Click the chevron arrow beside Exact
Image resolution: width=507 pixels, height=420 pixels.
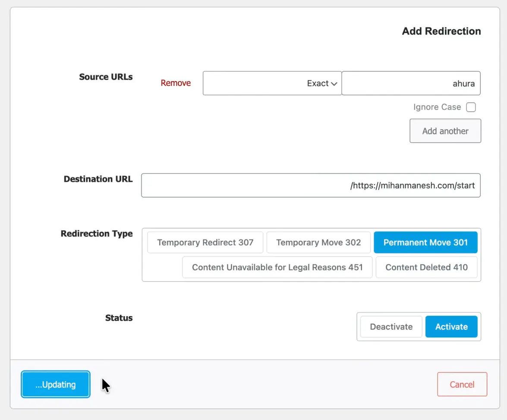click(334, 84)
